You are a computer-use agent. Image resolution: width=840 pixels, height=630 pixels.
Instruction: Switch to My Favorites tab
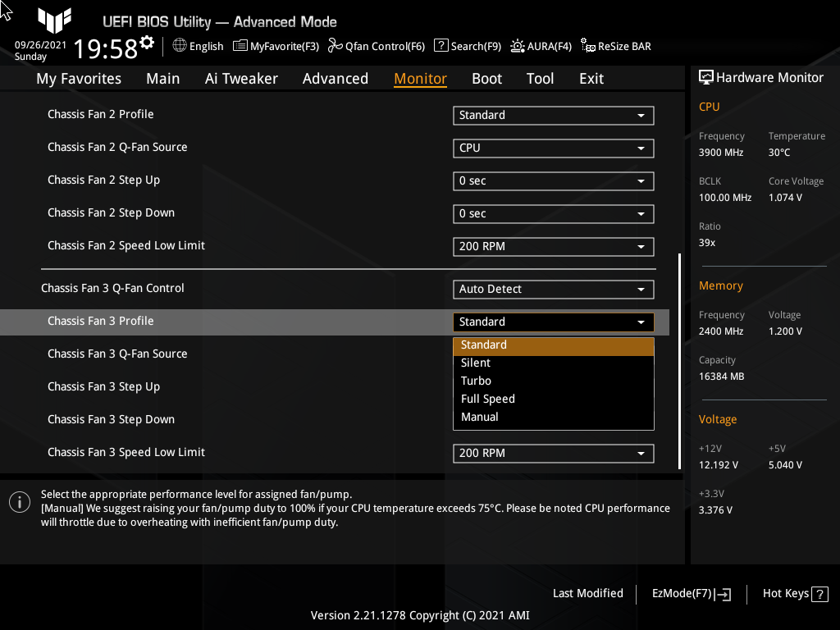tap(79, 79)
